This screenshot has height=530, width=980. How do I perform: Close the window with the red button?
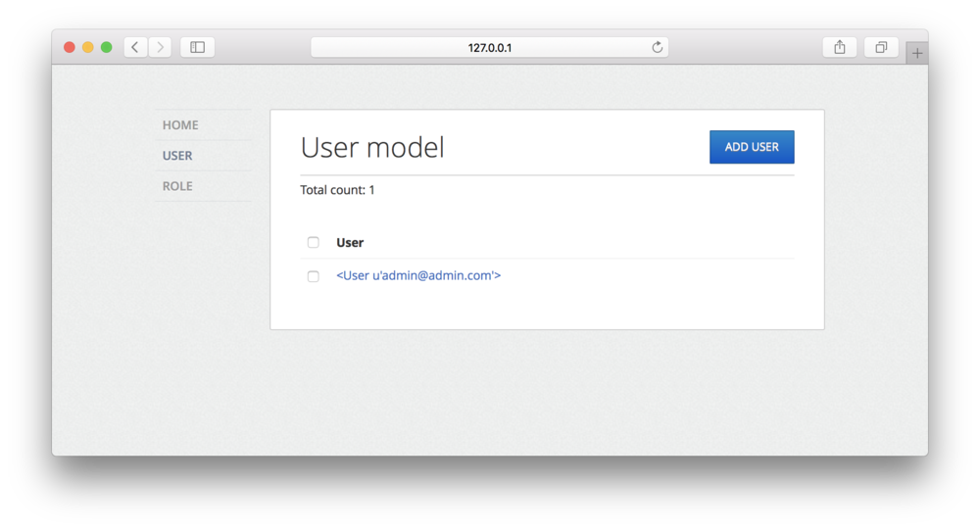pyautogui.click(x=70, y=47)
